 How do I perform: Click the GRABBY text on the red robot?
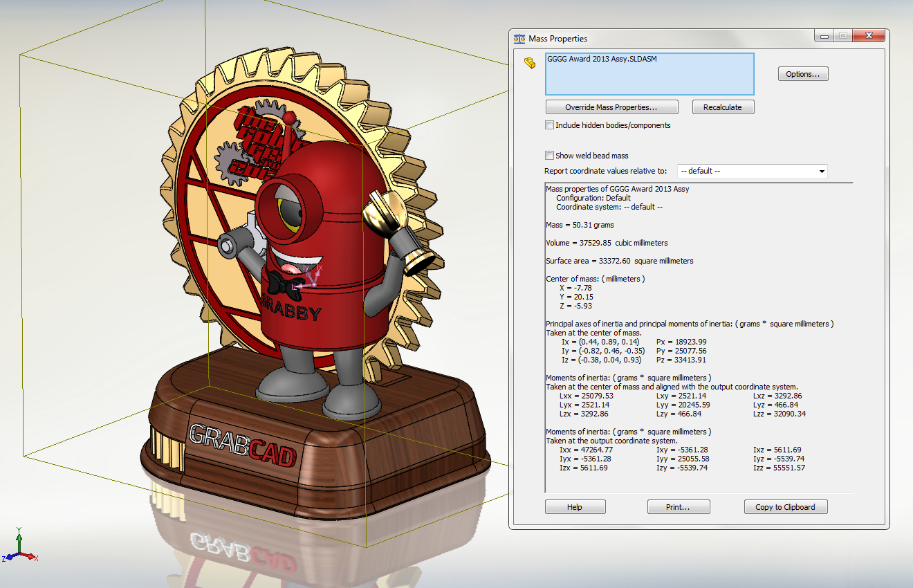pos(290,309)
